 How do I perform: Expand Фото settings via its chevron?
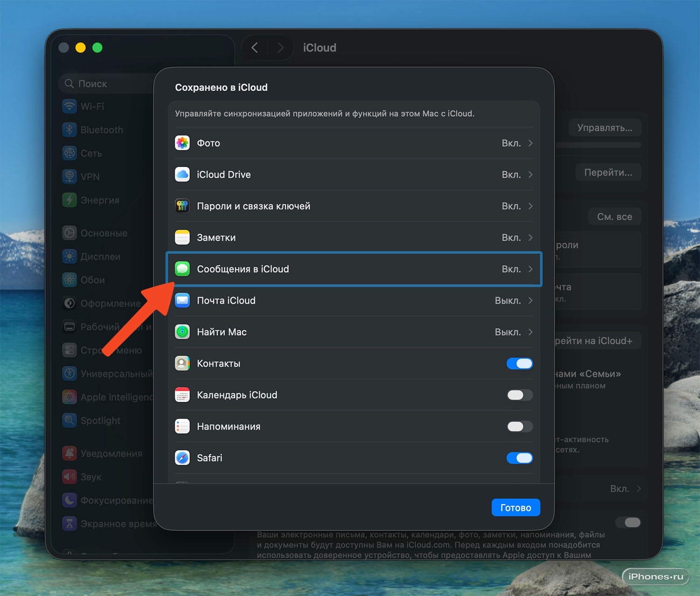pos(530,143)
